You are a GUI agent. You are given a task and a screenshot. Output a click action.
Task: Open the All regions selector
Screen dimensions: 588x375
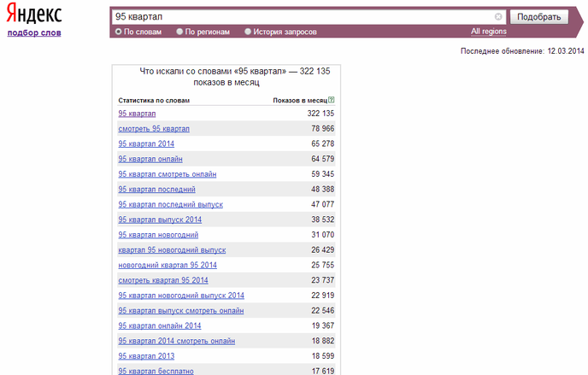click(489, 32)
